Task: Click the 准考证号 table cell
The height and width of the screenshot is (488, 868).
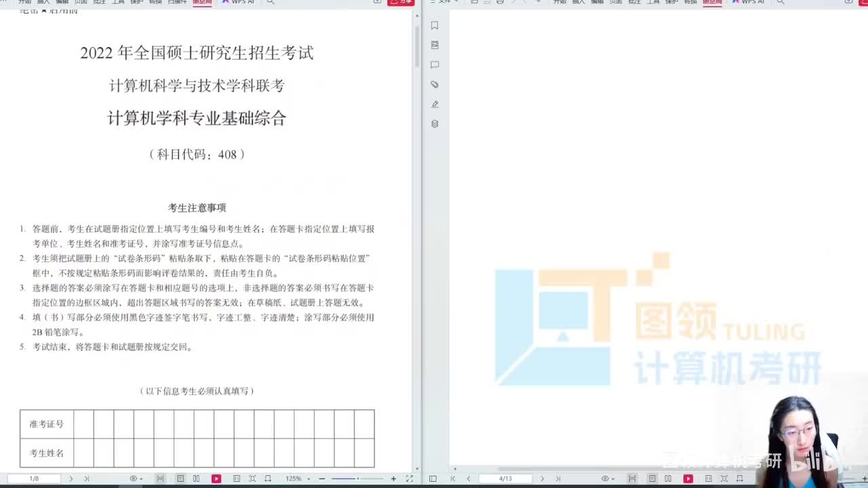Action: pos(47,424)
